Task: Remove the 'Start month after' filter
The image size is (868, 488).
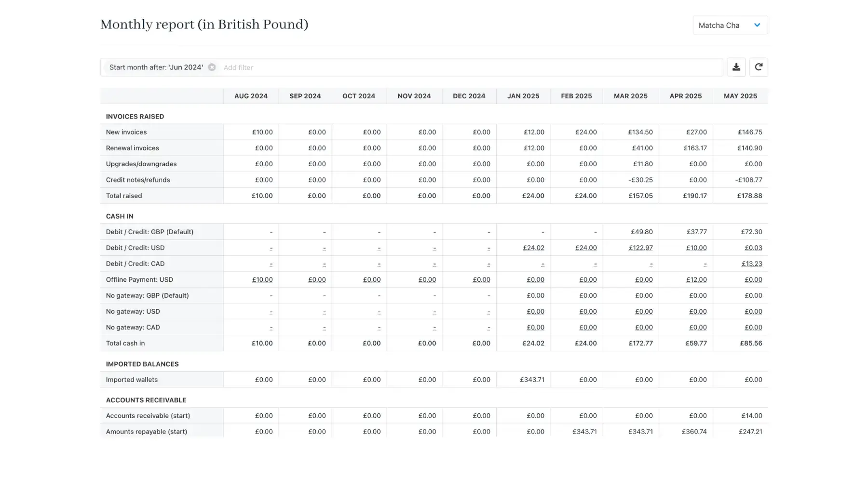Action: tap(212, 67)
